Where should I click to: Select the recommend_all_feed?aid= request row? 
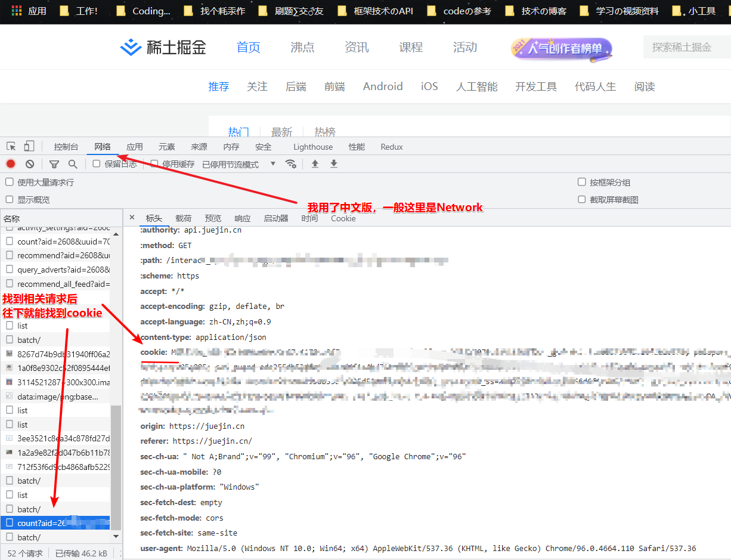tap(55, 284)
